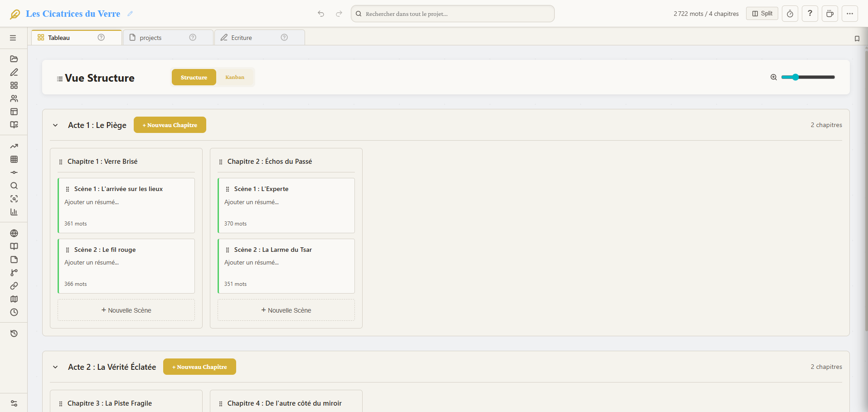Click the globe icon in sidebar
Screen dimensions: 868x412
(14, 233)
